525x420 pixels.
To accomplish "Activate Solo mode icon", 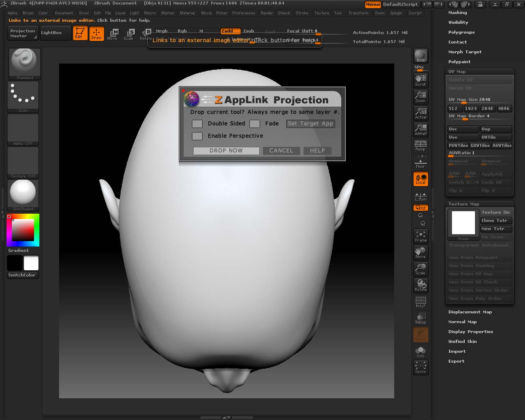I will pyautogui.click(x=420, y=352).
